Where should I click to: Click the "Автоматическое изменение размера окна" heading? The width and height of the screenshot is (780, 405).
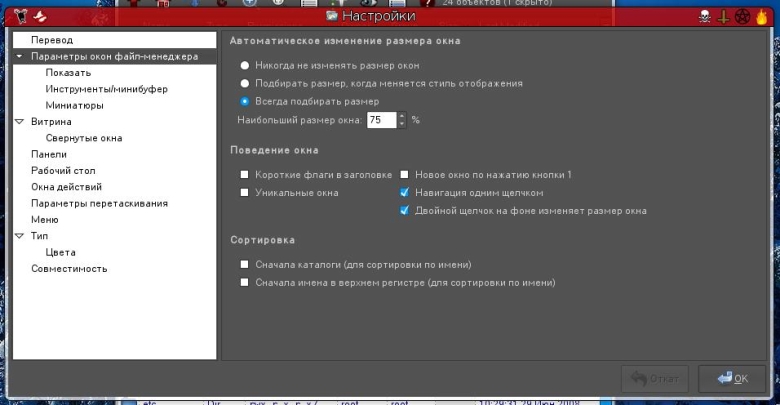click(x=345, y=41)
